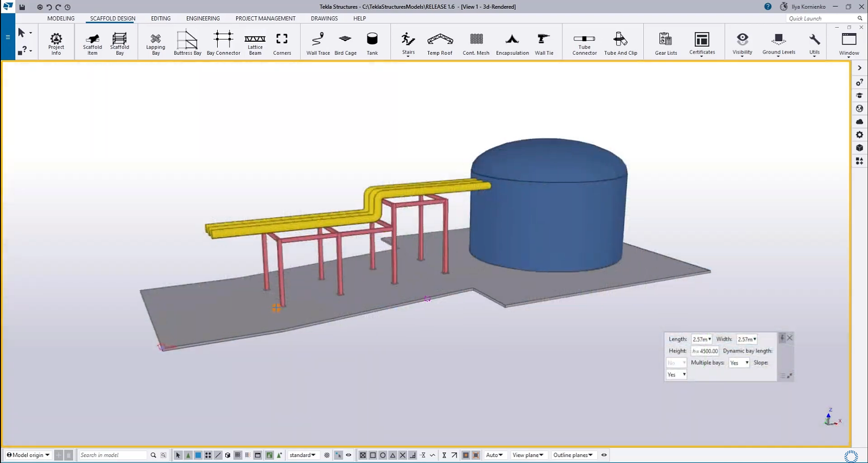868x463 pixels.
Task: Open the Utils menu
Action: [x=814, y=43]
